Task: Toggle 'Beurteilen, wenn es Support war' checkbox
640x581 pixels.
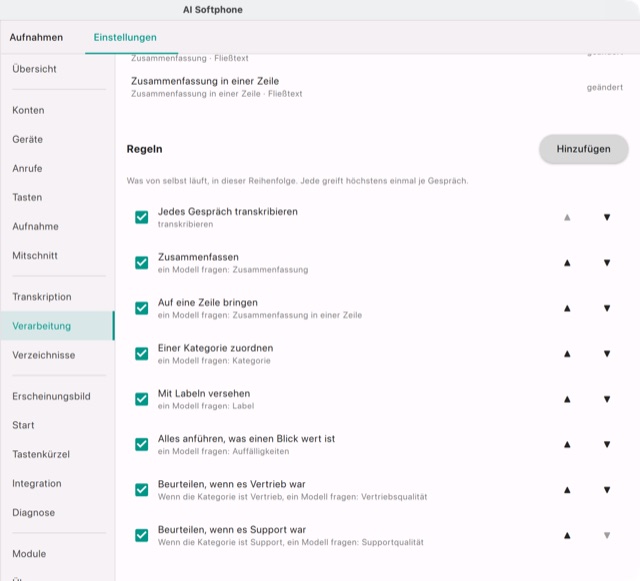Action: tap(142, 535)
